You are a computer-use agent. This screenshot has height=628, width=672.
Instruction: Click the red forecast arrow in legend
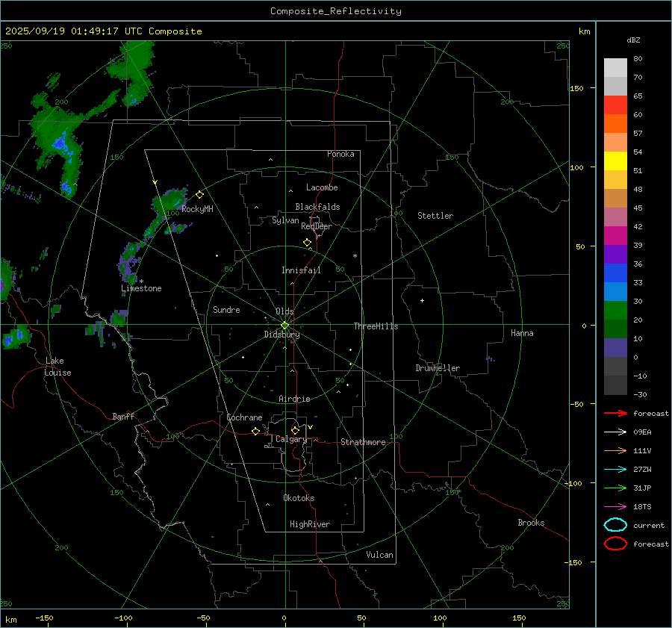[615, 413]
